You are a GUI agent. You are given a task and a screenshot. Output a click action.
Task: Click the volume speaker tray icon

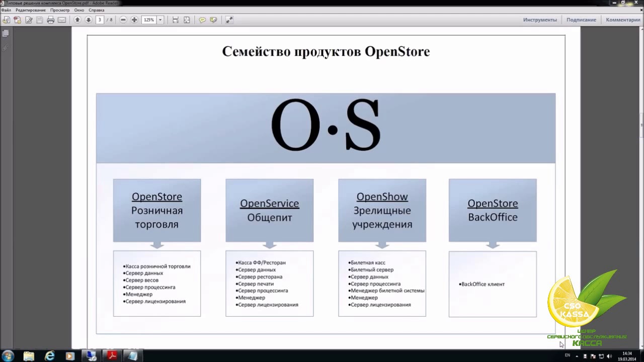click(x=609, y=356)
